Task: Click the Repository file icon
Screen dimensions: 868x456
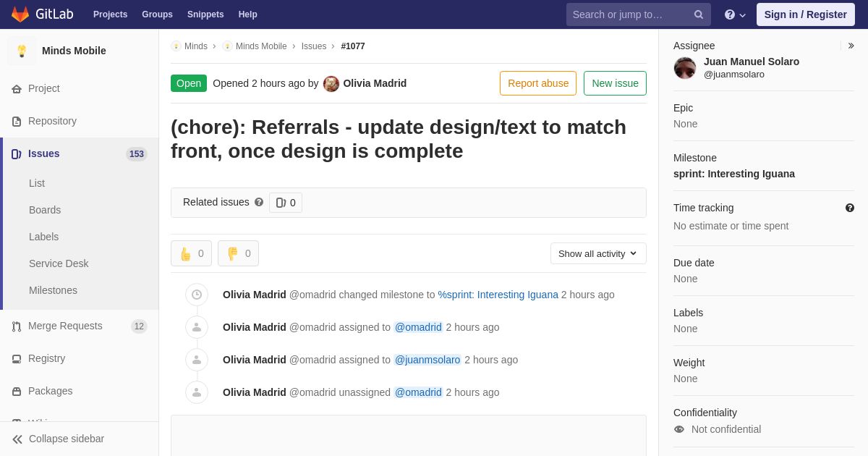Action: [x=17, y=122]
